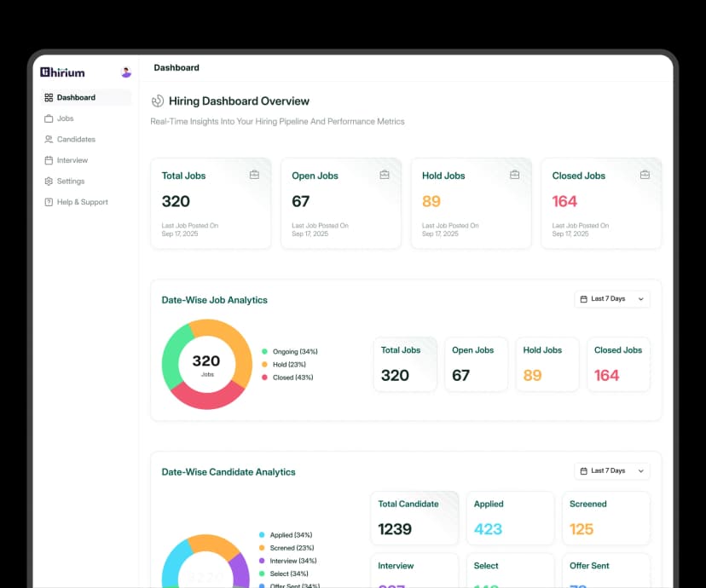Click the user avatar in the sidebar header

(x=125, y=72)
